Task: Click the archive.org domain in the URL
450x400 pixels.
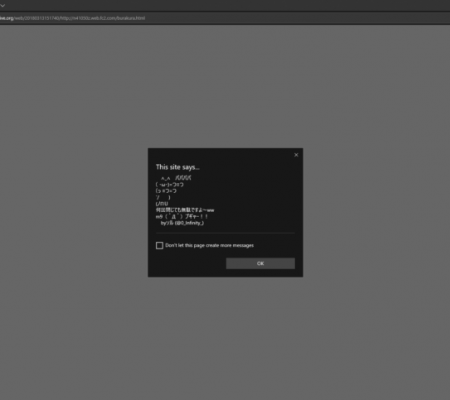Action: coord(7,18)
